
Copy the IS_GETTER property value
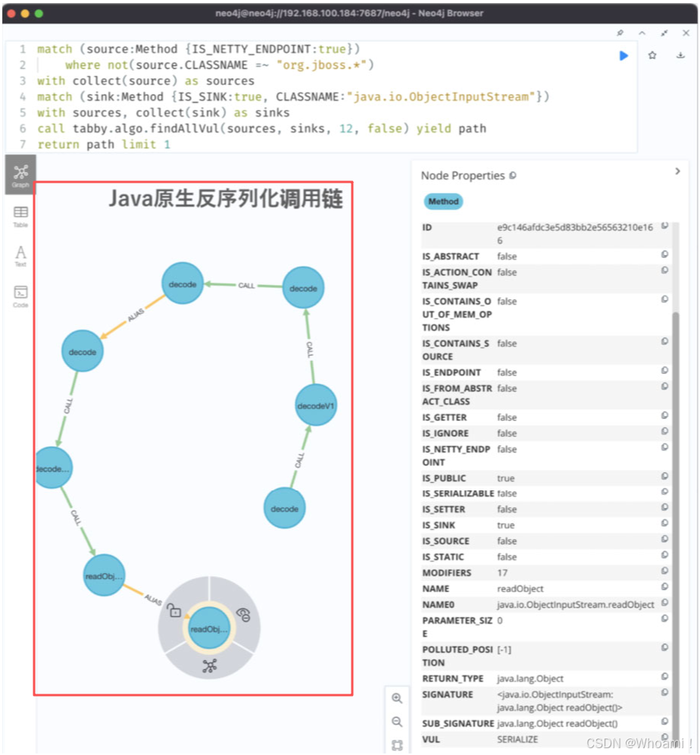click(x=665, y=415)
